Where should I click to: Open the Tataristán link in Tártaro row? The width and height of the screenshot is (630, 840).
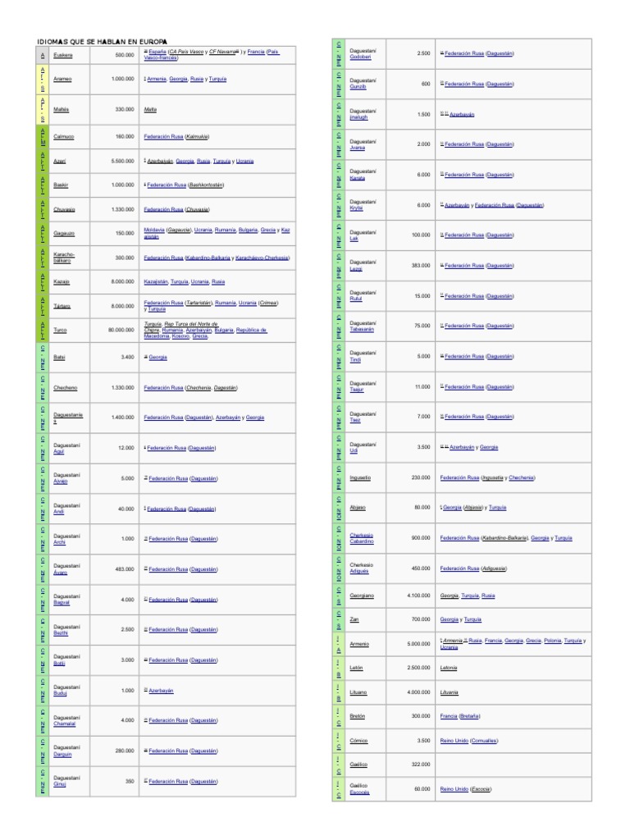tap(199, 304)
